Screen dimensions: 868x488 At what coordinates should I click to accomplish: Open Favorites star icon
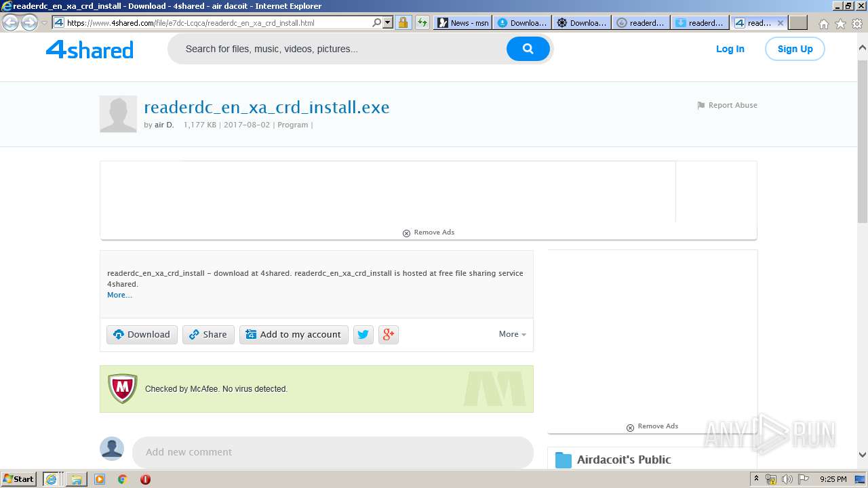840,24
